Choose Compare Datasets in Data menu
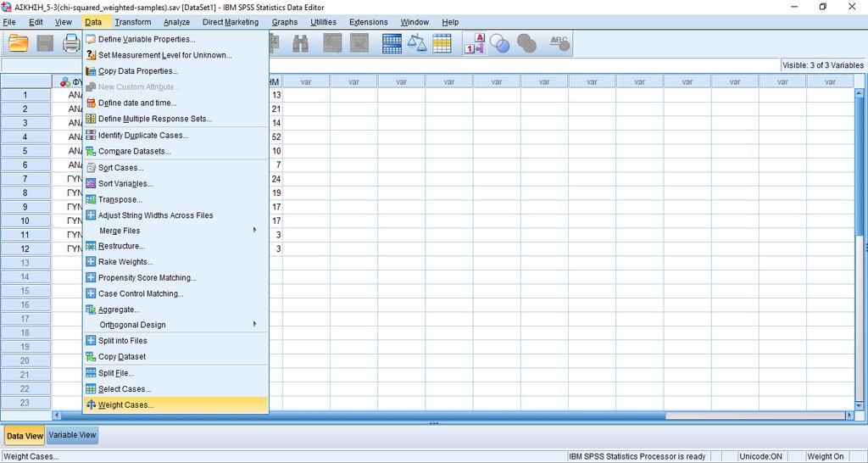The image size is (868, 463). tap(175, 151)
